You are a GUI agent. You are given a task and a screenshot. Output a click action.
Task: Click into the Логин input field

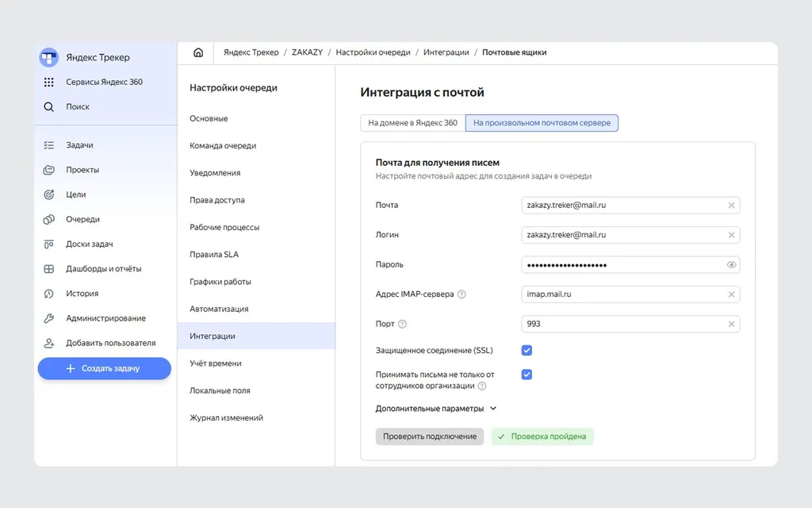pyautogui.click(x=630, y=235)
